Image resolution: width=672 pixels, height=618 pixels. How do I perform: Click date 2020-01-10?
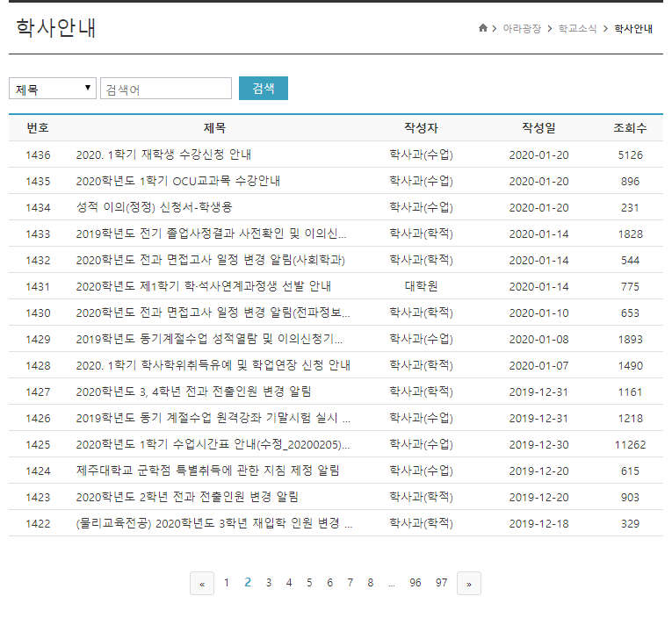538,313
